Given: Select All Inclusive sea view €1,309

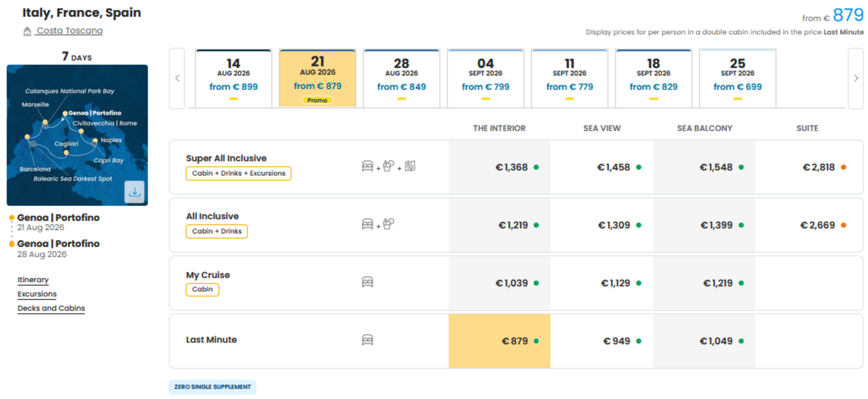Looking at the screenshot, I should coord(602,225).
